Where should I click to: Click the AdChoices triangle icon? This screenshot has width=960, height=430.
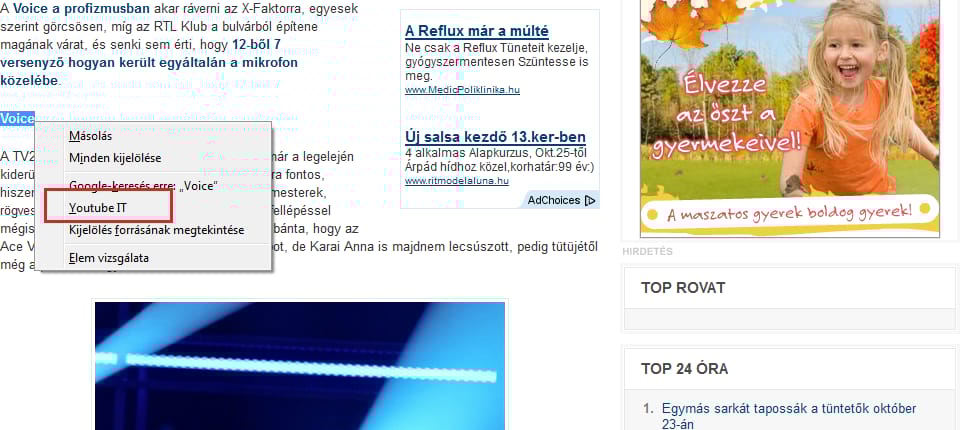click(590, 200)
